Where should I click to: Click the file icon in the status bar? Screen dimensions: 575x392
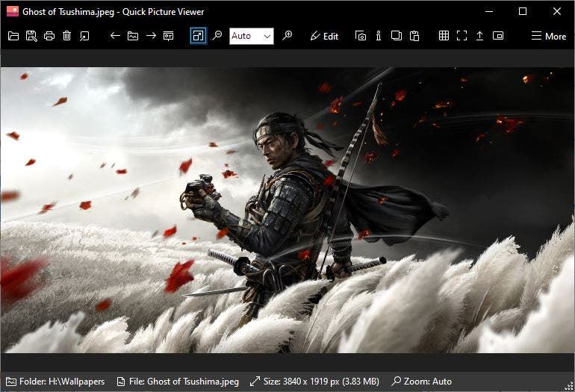pyautogui.click(x=121, y=382)
